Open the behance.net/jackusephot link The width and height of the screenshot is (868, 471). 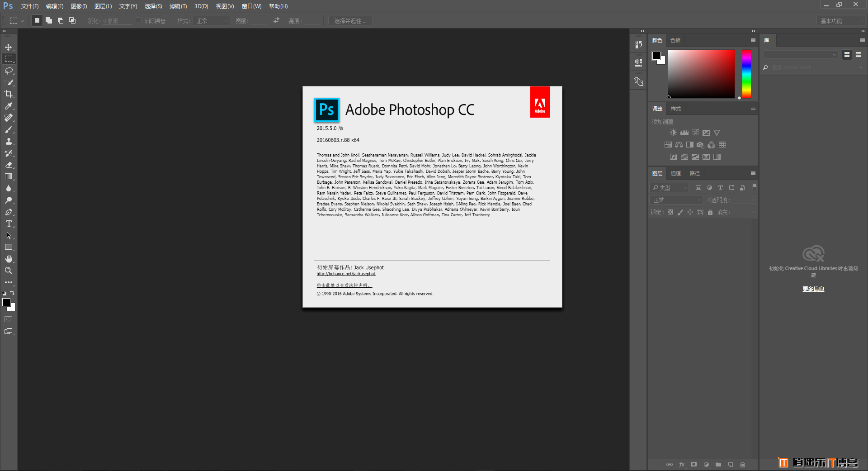point(346,274)
